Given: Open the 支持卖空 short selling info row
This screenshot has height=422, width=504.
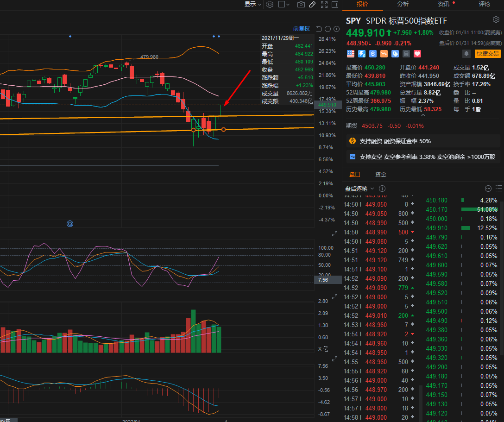Looking at the screenshot, I should [423, 157].
